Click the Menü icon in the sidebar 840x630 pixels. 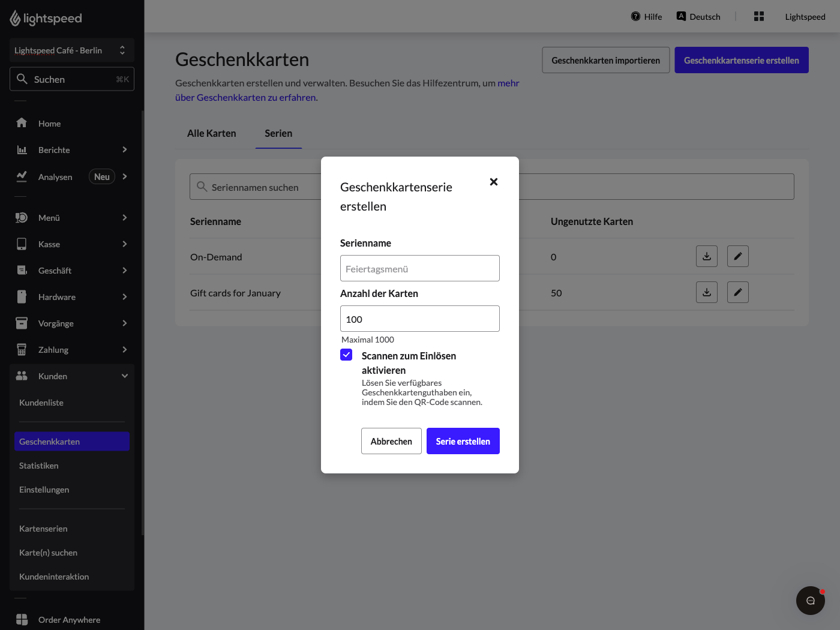(x=22, y=217)
